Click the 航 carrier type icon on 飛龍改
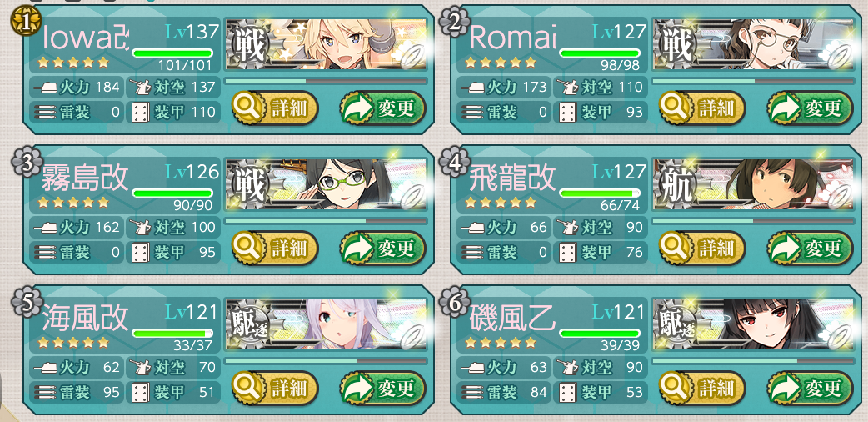Viewport: 868px width, 422px height. click(x=677, y=184)
